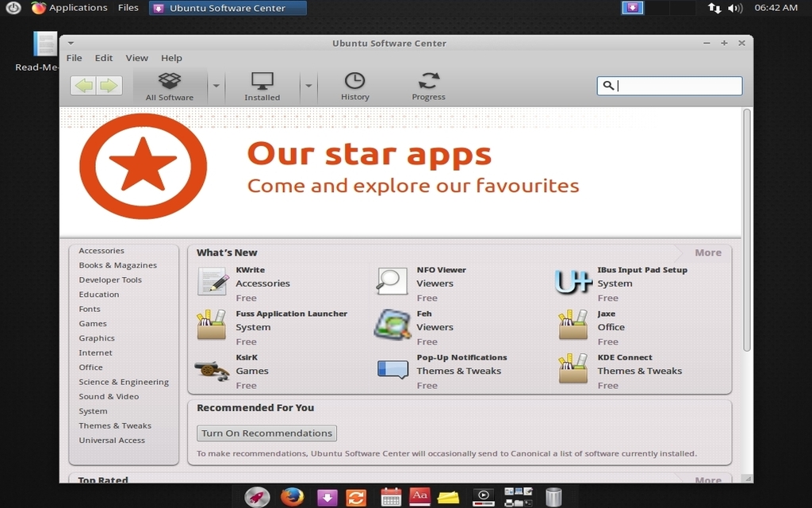
Task: Enable recommendations with Turn On Recommendations
Action: point(266,433)
